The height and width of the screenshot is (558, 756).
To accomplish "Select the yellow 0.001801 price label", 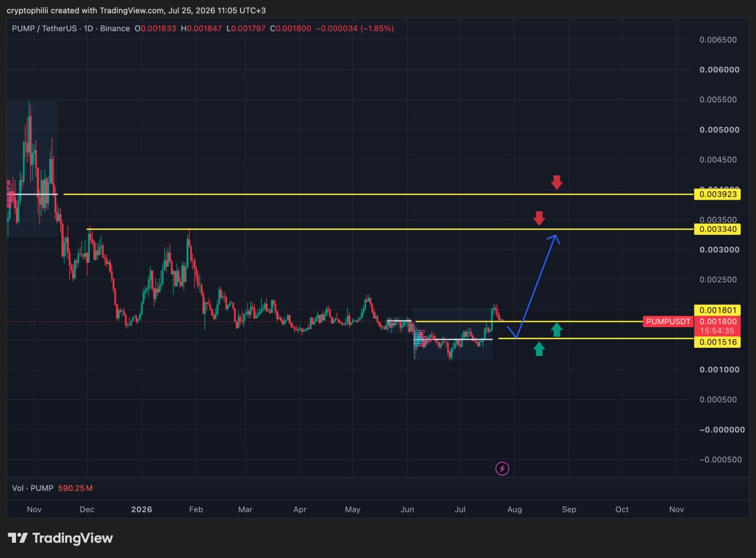I will 718,311.
